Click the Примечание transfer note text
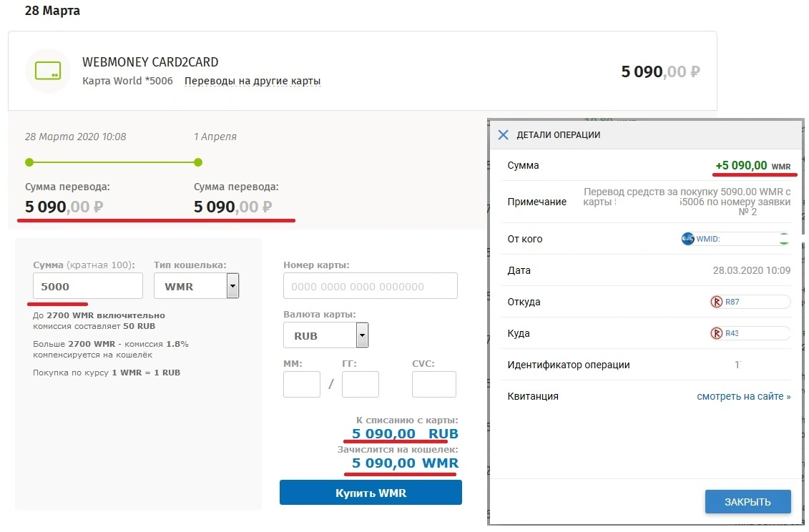Image resolution: width=809 pixels, height=532 pixels. 687,202
